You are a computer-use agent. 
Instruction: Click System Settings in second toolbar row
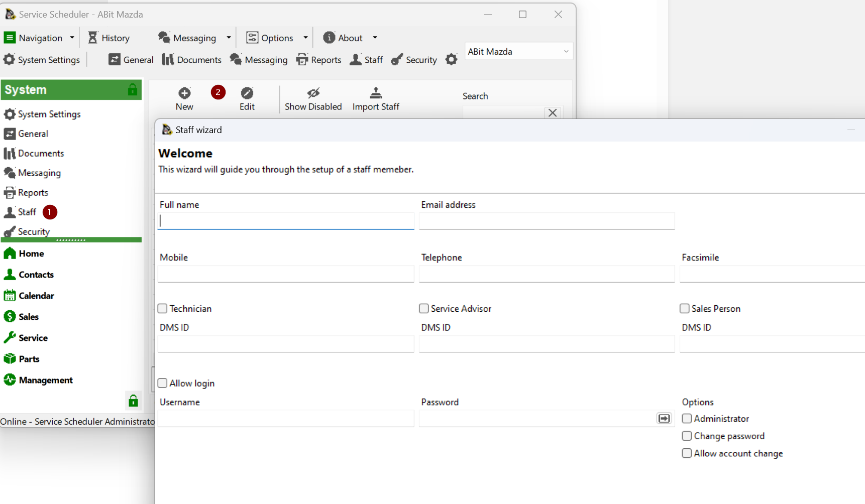(x=42, y=60)
